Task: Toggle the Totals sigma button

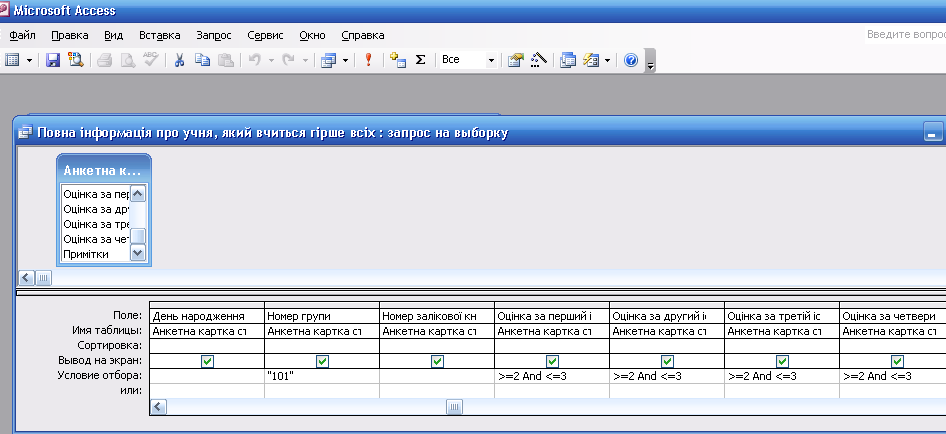Action: (x=420, y=60)
